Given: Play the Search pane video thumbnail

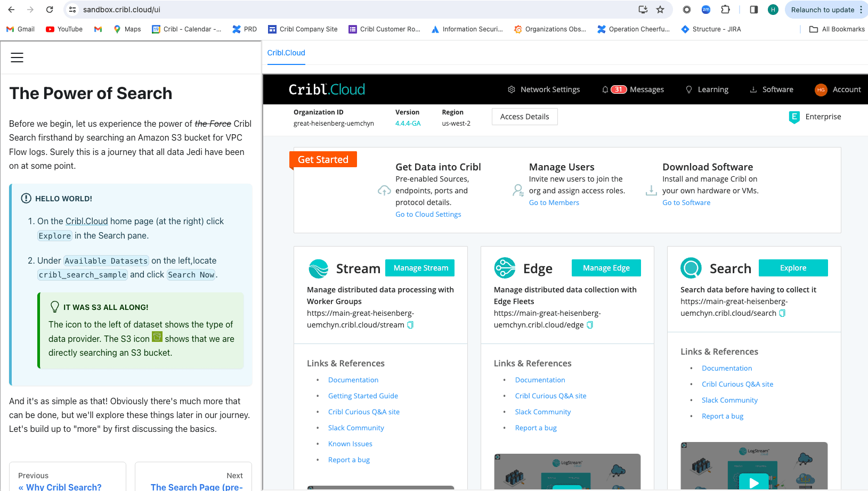Looking at the screenshot, I should pos(753,482).
